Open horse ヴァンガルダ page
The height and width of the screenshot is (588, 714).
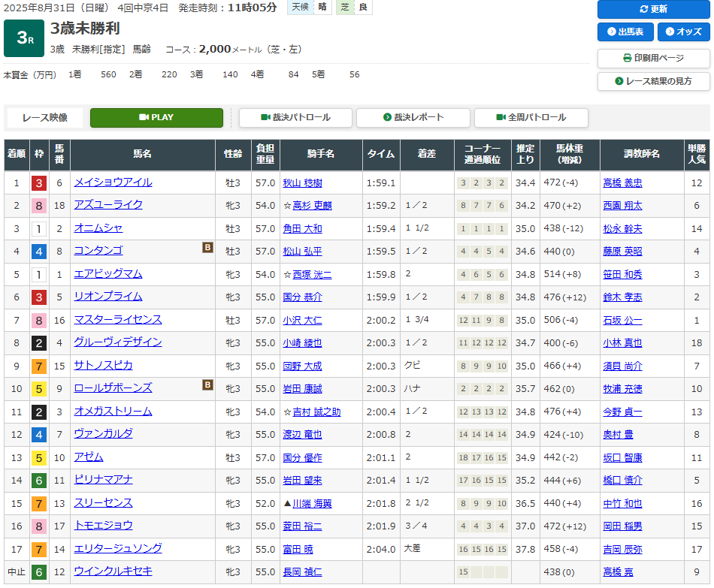click(104, 434)
